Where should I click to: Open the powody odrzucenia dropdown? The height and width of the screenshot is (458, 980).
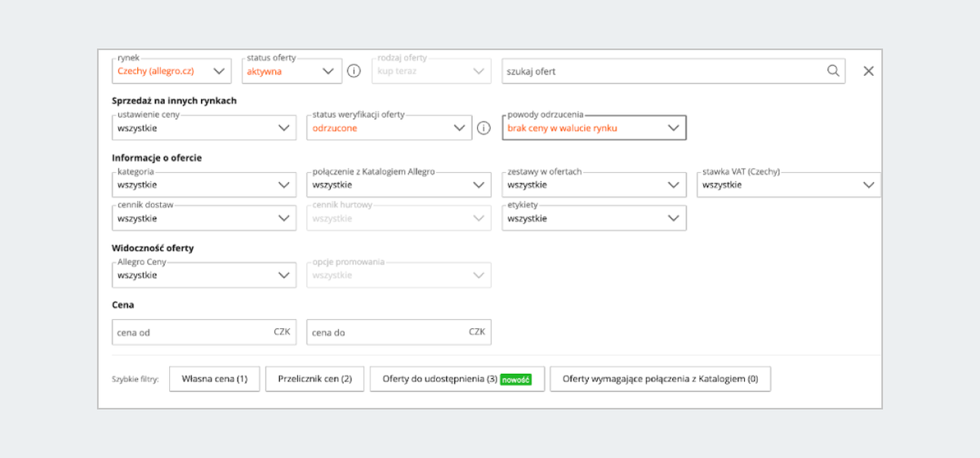tap(594, 128)
